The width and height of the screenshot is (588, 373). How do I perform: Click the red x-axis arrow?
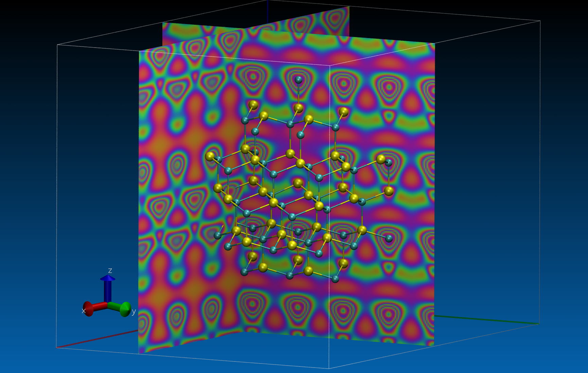(94, 308)
